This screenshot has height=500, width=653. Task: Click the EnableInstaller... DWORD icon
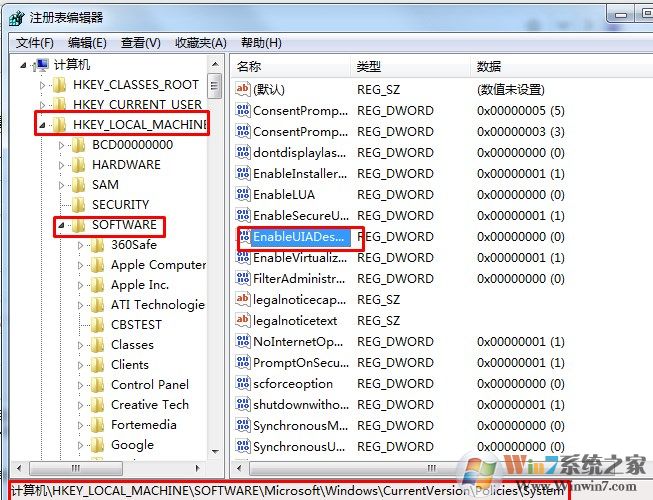click(x=243, y=173)
